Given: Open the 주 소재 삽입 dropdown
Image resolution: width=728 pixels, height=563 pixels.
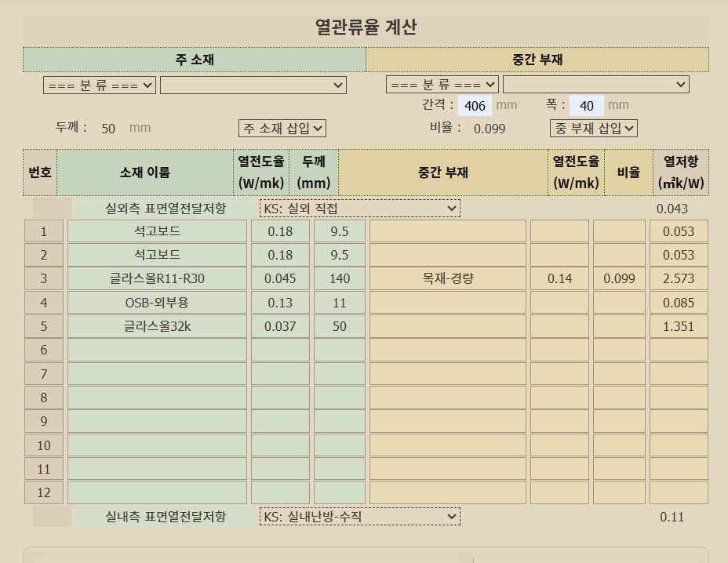Looking at the screenshot, I should (282, 128).
